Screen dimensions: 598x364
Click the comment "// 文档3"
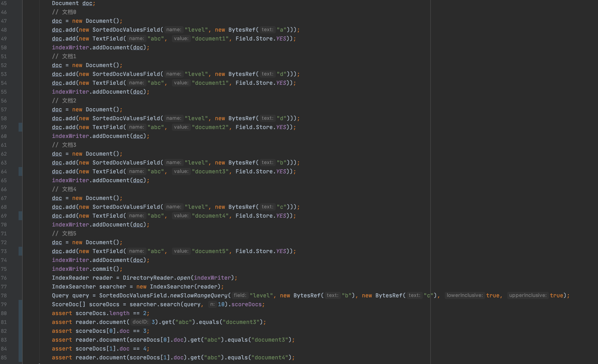tap(64, 145)
